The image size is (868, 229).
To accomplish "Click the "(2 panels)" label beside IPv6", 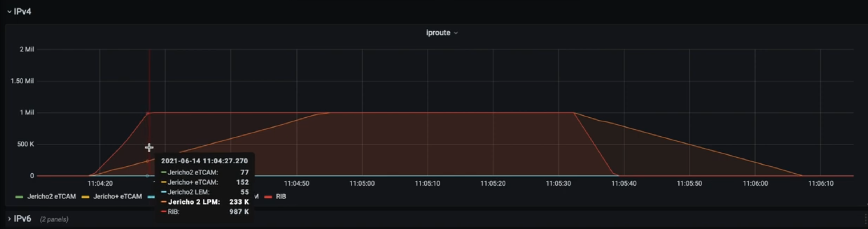I will pyautogui.click(x=54, y=219).
